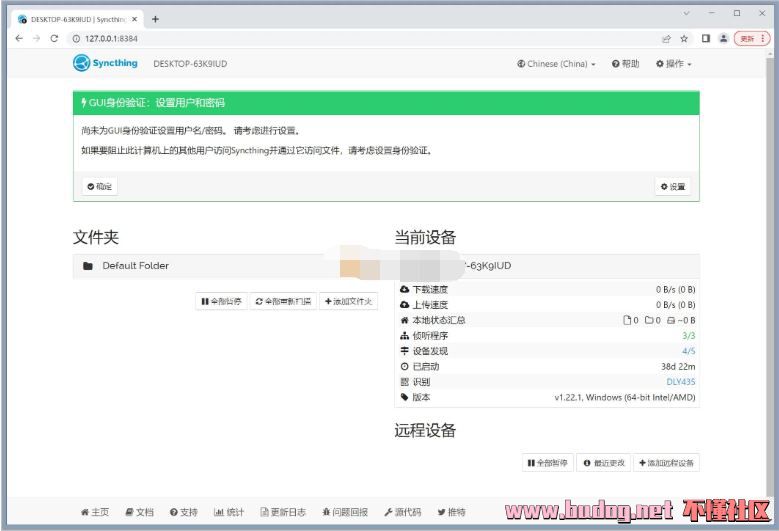Click 添加文件夹 add folder button

[348, 301]
